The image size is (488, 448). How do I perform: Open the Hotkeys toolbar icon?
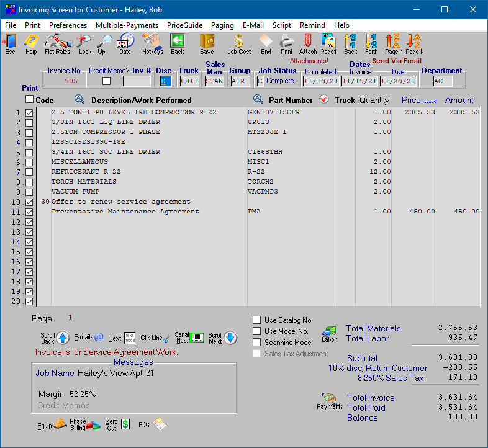(152, 43)
